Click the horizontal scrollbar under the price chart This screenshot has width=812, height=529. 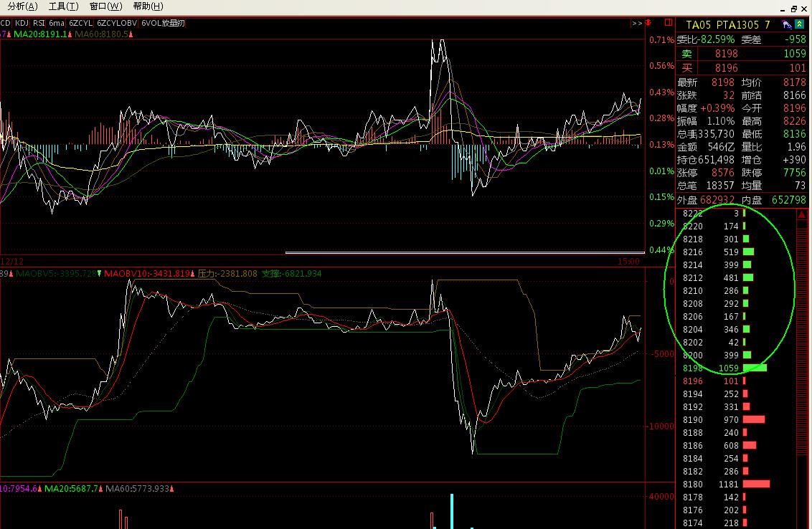465,252
